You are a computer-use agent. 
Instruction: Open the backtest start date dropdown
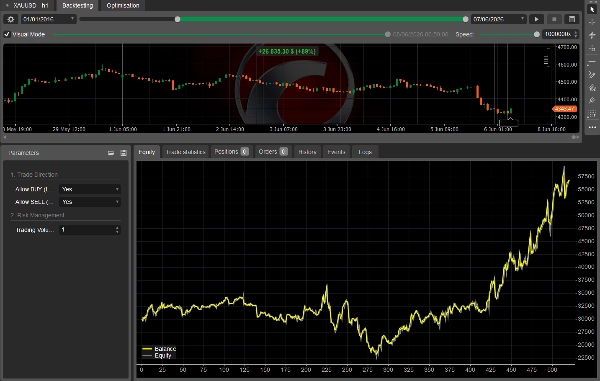(48, 19)
